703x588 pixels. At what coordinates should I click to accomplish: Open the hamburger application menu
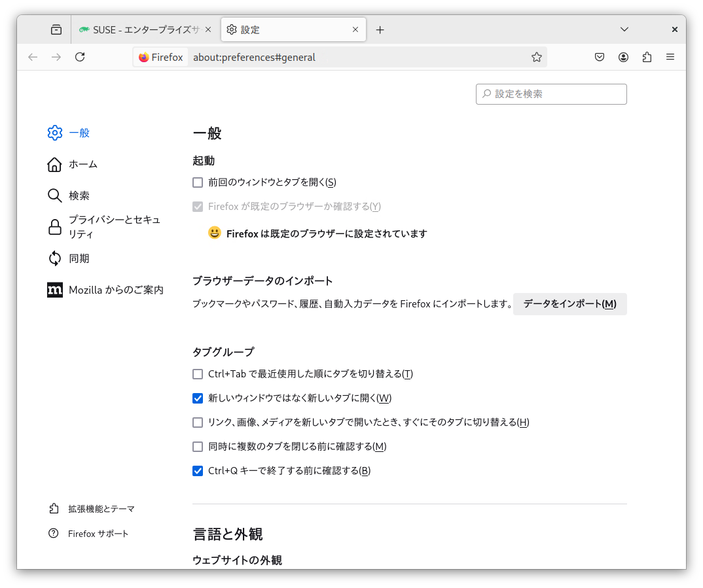[670, 57]
